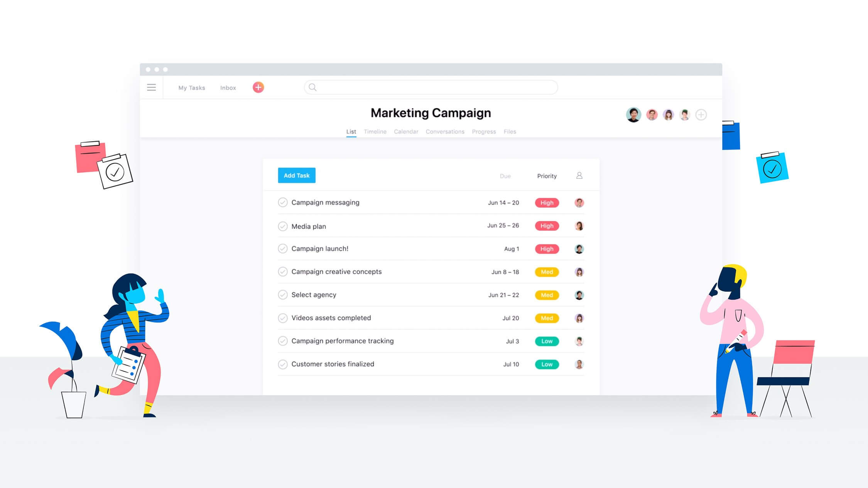Open My Tasks link

click(192, 88)
